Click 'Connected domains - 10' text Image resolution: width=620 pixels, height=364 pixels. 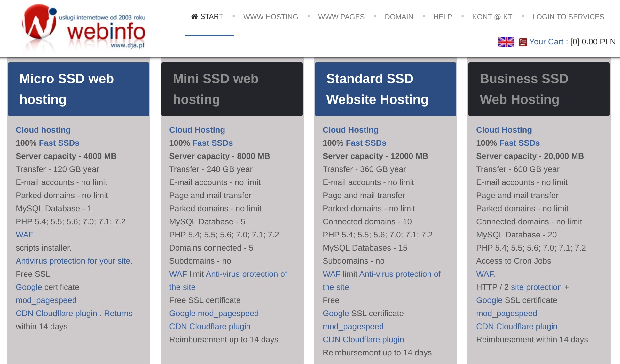367,221
